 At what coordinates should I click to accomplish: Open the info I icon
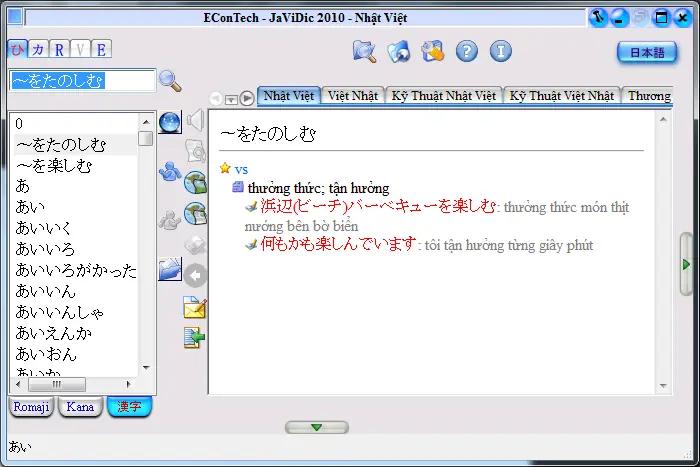coord(501,51)
